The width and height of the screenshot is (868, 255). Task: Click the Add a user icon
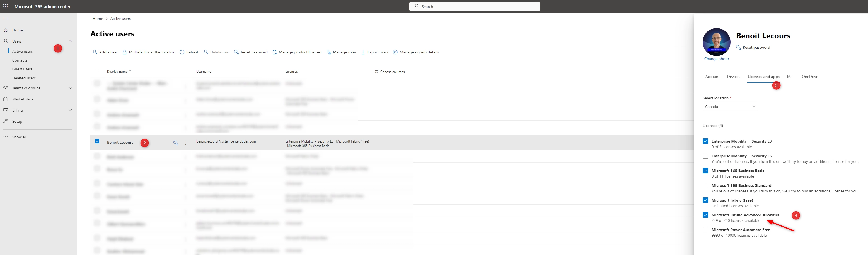point(95,52)
